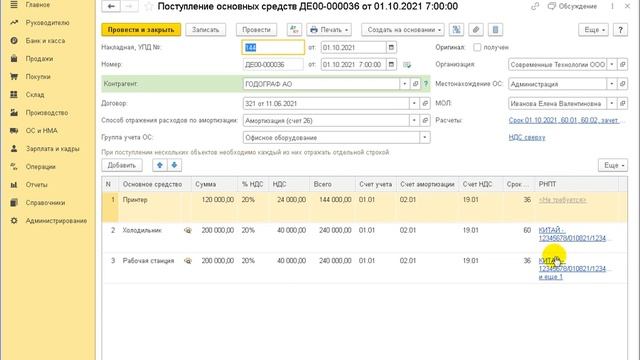640x360 pixels.
Task: Move table row up with the up-arrow button
Action: pos(160,165)
